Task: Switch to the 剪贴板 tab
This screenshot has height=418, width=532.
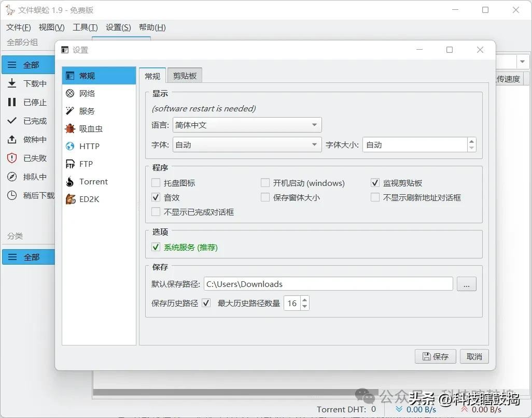Action: [x=185, y=76]
